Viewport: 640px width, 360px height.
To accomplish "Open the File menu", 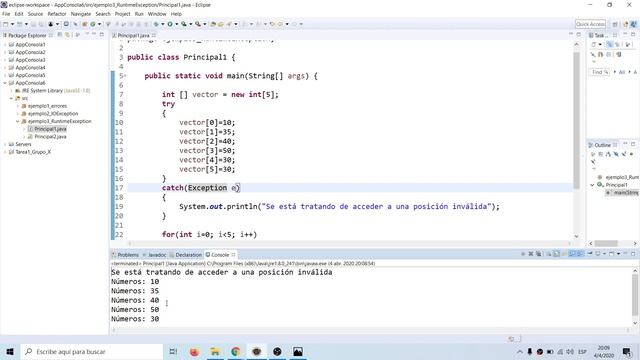I will 6,14.
